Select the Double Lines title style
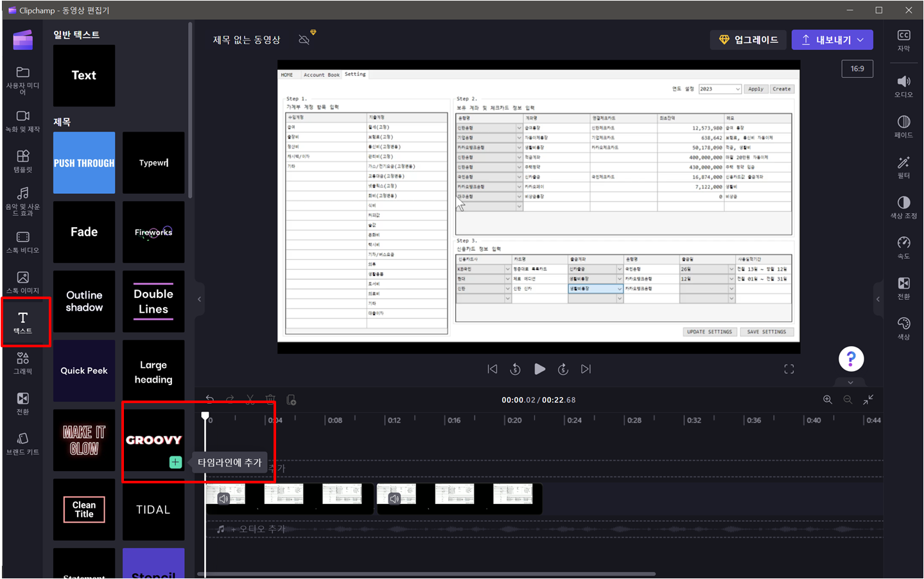 153,302
